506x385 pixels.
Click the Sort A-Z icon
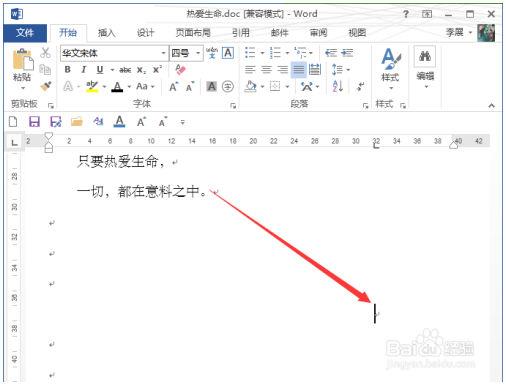[338, 87]
